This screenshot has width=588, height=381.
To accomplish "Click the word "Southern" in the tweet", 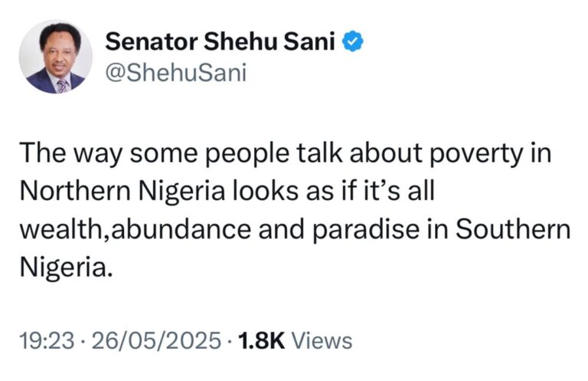I will click(x=513, y=229).
